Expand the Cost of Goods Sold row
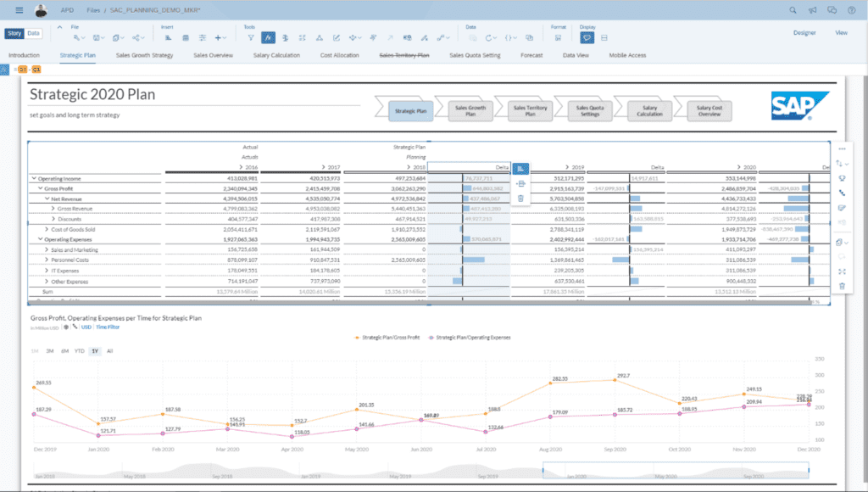 click(47, 229)
